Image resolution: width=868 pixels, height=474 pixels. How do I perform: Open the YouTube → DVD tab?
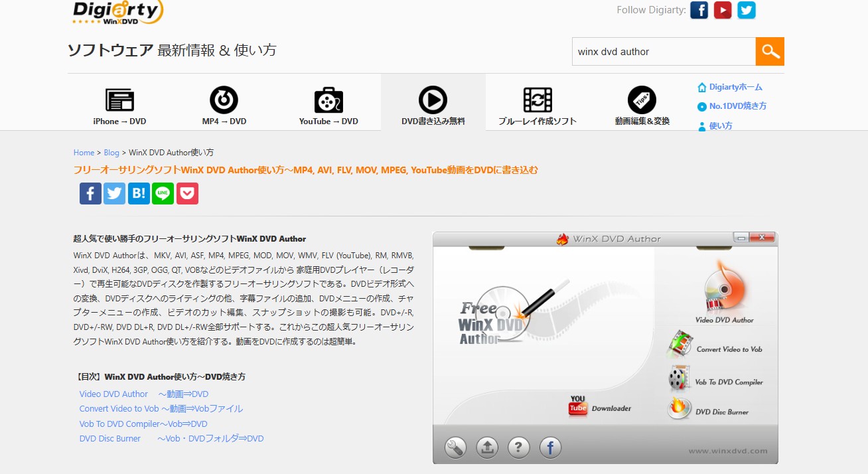click(328, 105)
